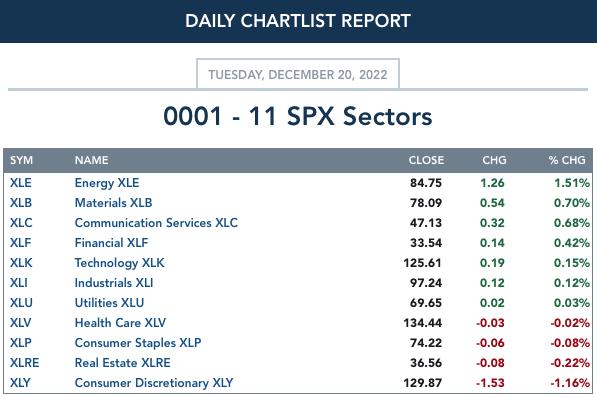
Task: Open Consumer Discretionary XLY link
Action: pyautogui.click(x=154, y=383)
